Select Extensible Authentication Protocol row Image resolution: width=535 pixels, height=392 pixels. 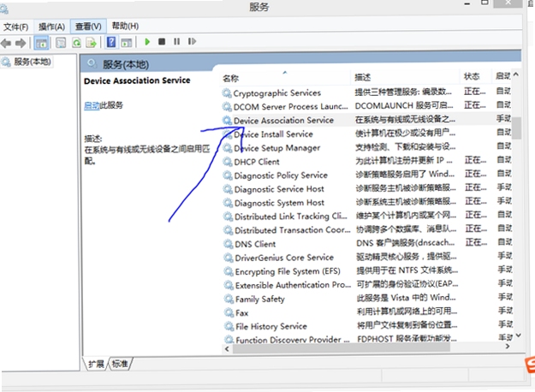click(x=367, y=284)
